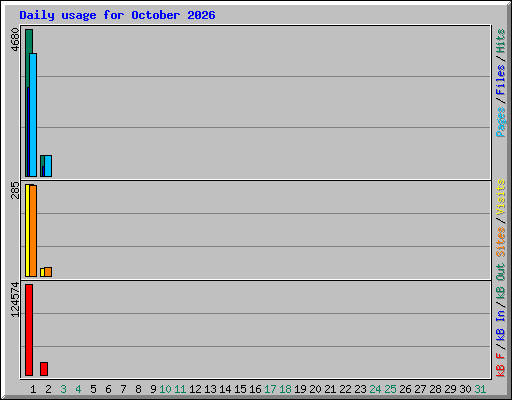Click the 'Sites' legend label
This screenshot has width=512, height=400.
(500, 242)
